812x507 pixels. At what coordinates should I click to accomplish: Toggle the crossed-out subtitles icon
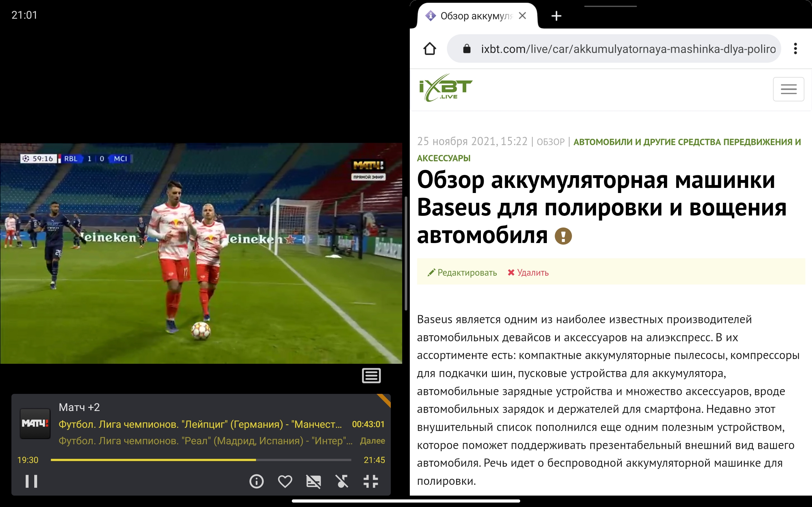tap(313, 482)
